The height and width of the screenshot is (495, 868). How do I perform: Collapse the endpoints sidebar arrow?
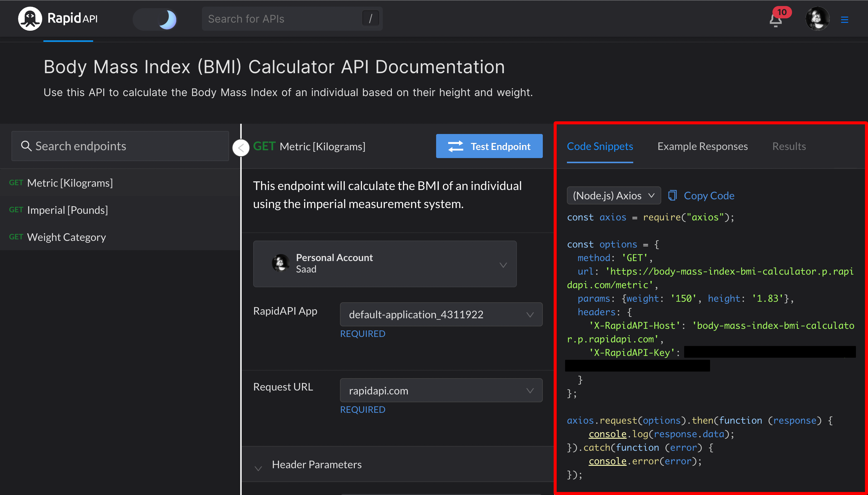[241, 148]
